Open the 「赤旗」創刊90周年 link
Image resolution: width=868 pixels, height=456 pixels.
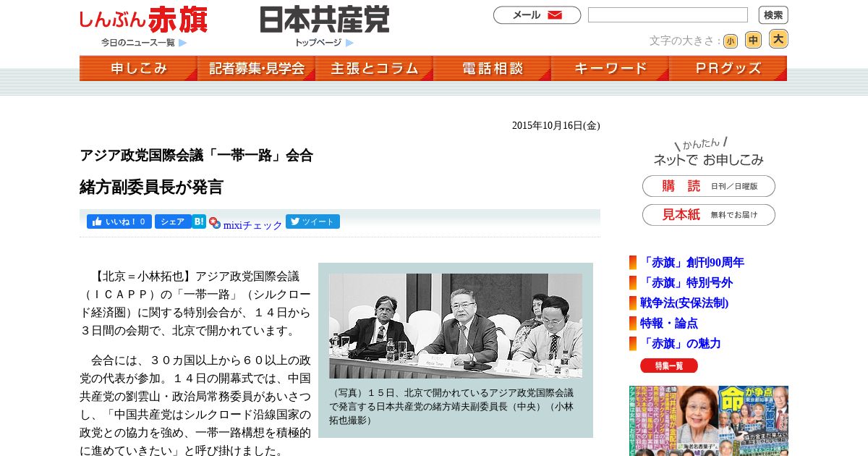click(x=692, y=262)
